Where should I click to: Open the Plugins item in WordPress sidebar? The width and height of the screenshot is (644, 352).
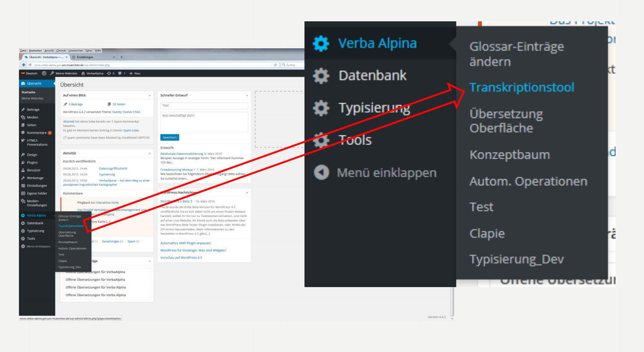pyautogui.click(x=32, y=162)
